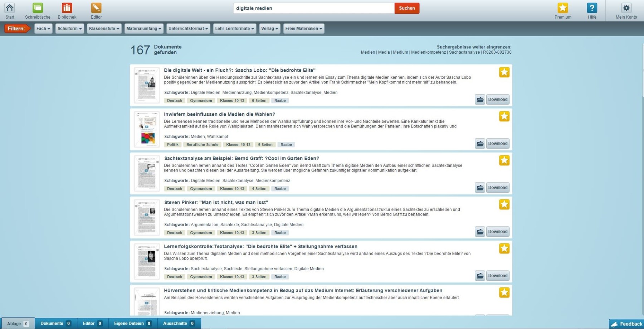Switch to the Eigene Dateien tab

point(132,323)
